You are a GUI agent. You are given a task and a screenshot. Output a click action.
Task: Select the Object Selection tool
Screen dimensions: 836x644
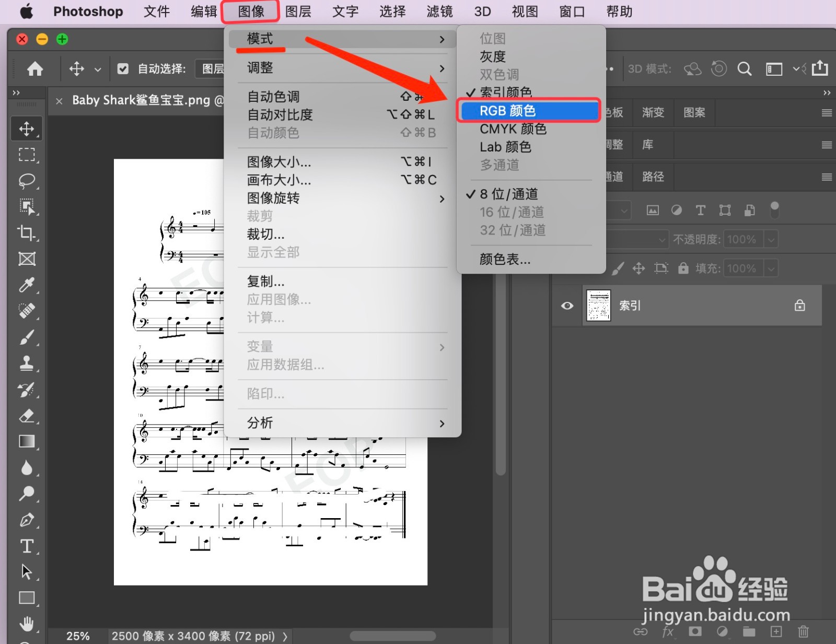pos(27,207)
